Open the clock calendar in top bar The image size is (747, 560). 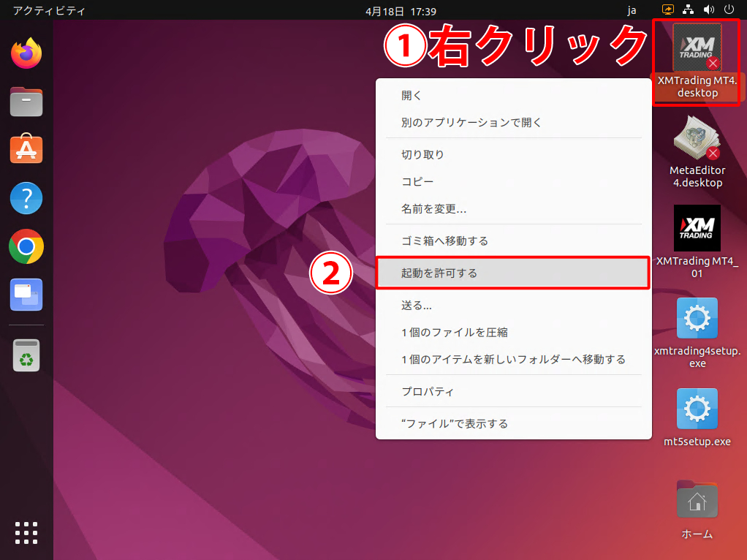click(401, 11)
